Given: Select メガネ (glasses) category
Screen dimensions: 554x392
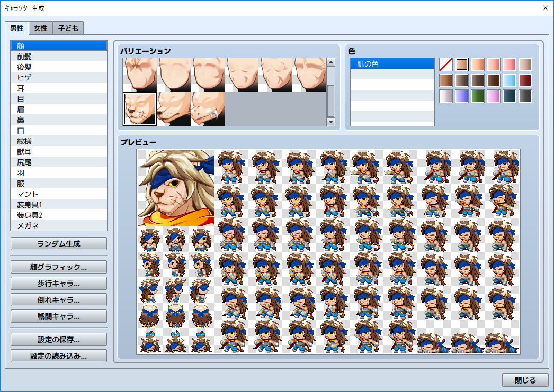Looking at the screenshot, I should (x=58, y=225).
